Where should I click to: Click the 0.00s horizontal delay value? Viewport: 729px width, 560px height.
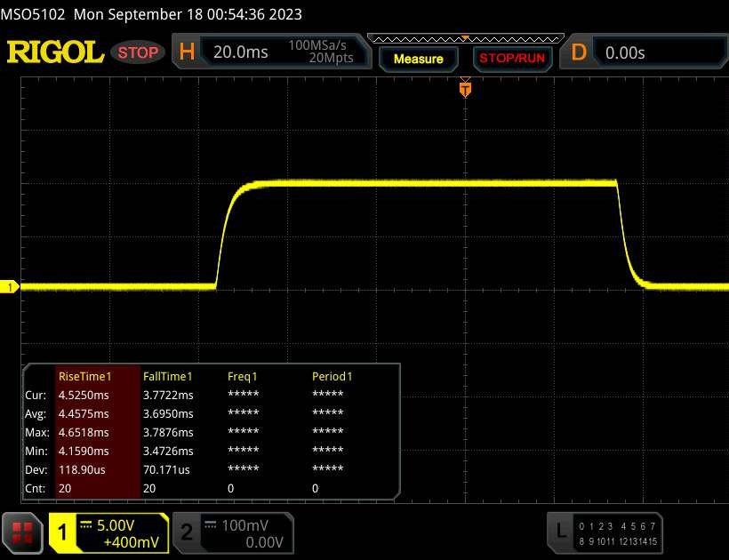tap(625, 52)
